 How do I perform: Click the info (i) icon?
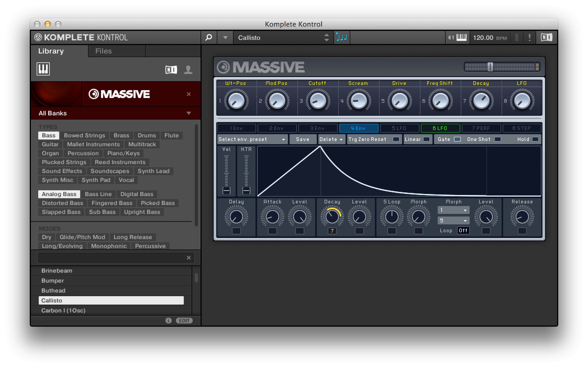168,321
